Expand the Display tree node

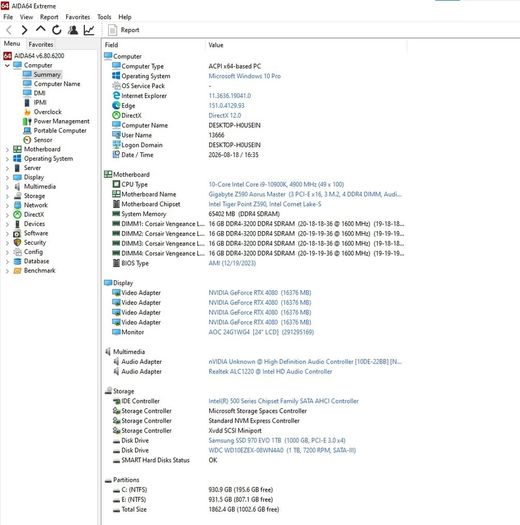[7, 178]
